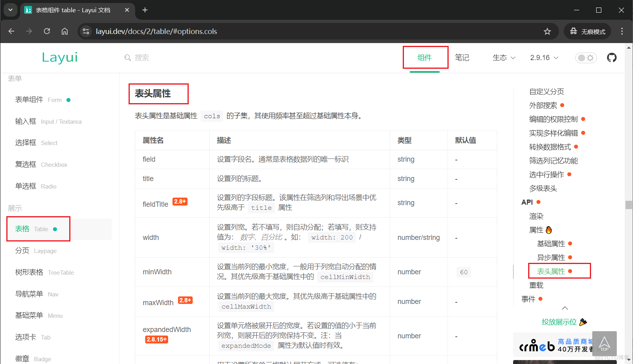Open the tab search chevron button
This screenshot has height=364, width=633.
tap(10, 10)
